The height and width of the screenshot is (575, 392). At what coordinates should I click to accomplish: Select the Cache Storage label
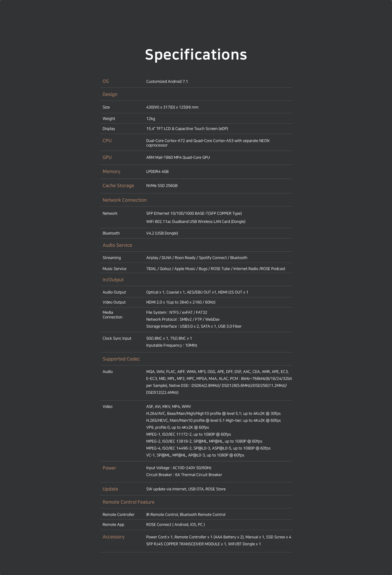118,186
